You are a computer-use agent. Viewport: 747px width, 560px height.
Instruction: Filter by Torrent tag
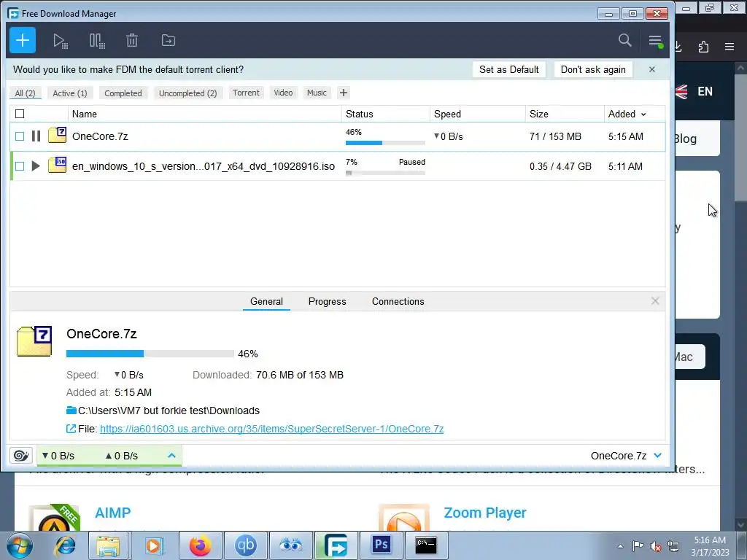click(x=247, y=93)
